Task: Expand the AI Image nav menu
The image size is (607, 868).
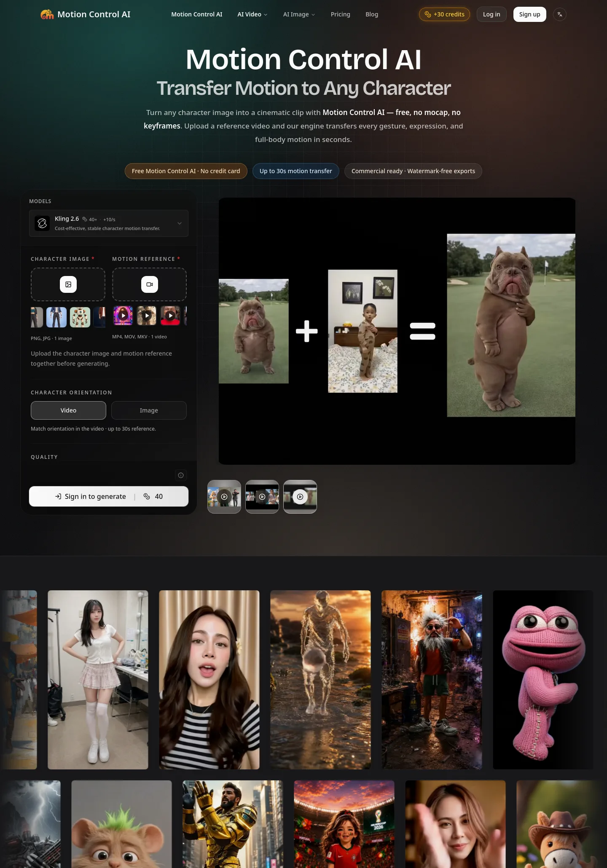Action: point(299,14)
